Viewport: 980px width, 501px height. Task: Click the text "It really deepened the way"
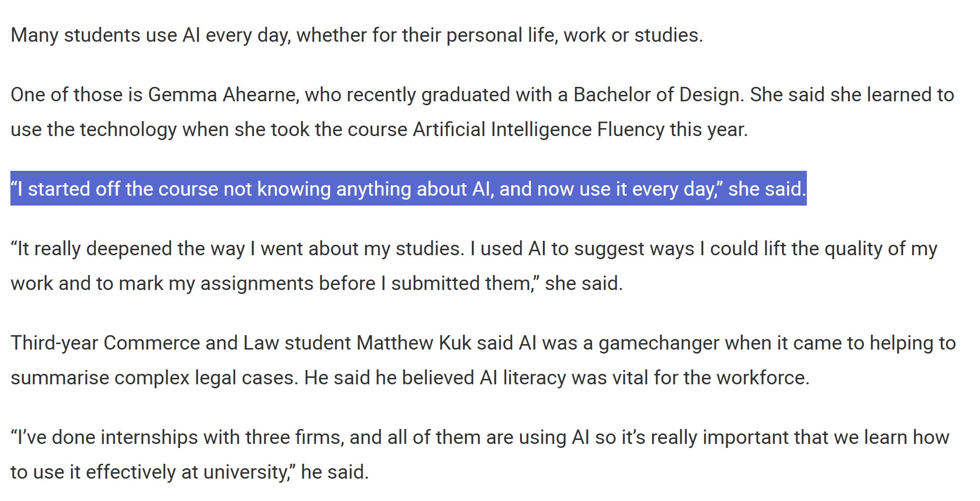pos(128,249)
